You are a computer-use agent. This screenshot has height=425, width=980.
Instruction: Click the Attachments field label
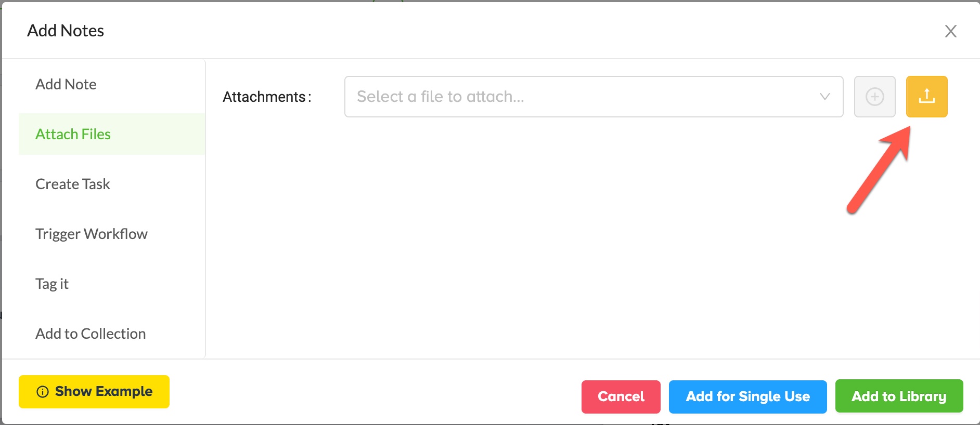(267, 97)
